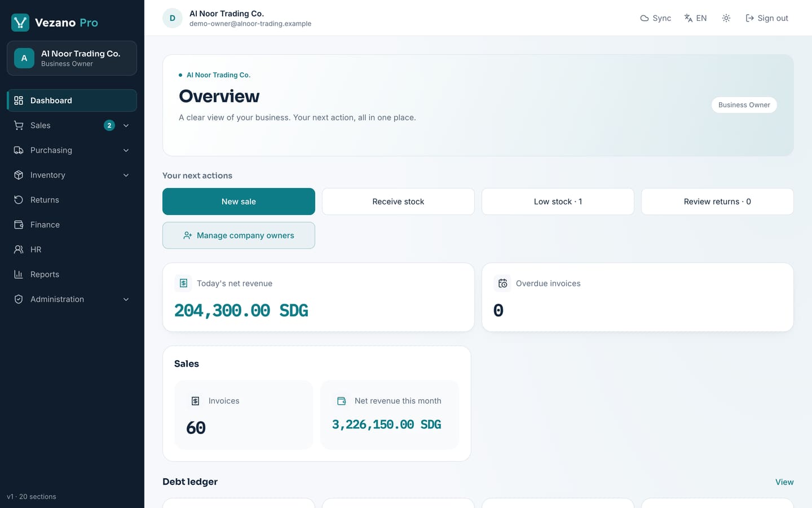Click the Sign out door icon
Image resolution: width=812 pixels, height=508 pixels.
pyautogui.click(x=750, y=18)
